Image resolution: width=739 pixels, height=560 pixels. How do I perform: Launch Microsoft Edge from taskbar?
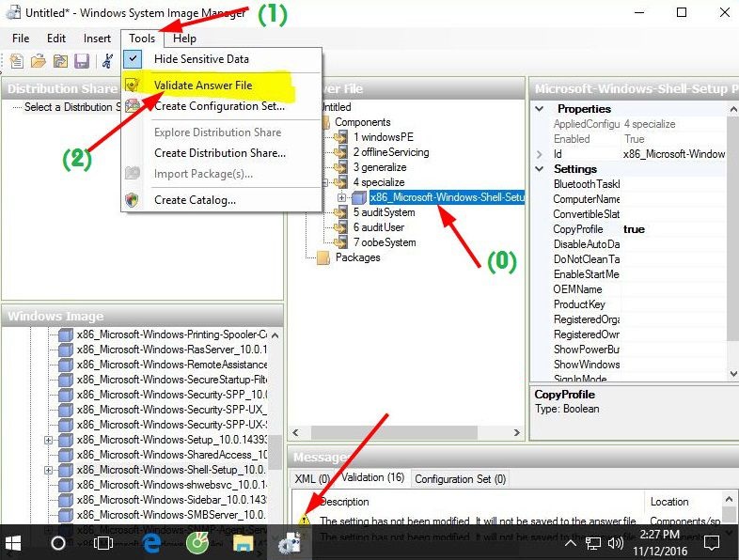click(x=151, y=543)
